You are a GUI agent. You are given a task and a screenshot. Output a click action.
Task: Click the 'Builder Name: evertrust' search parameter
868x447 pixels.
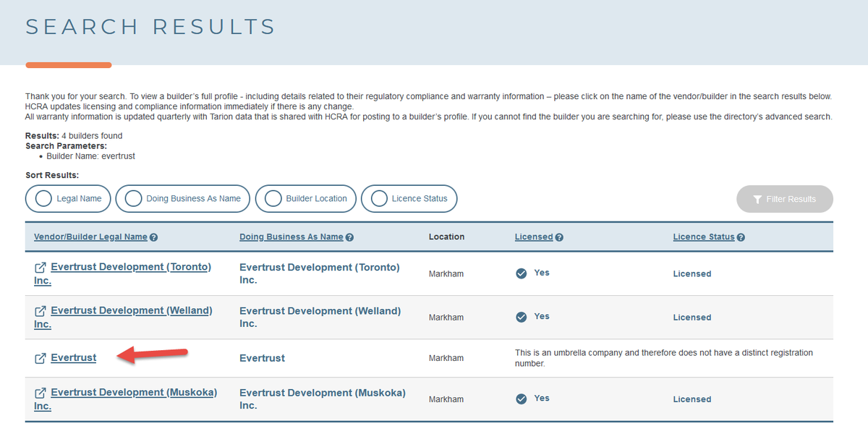coord(90,156)
